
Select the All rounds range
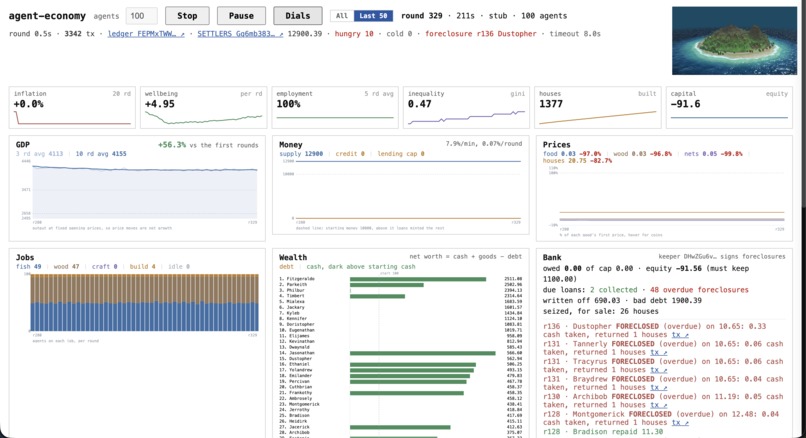tap(342, 16)
